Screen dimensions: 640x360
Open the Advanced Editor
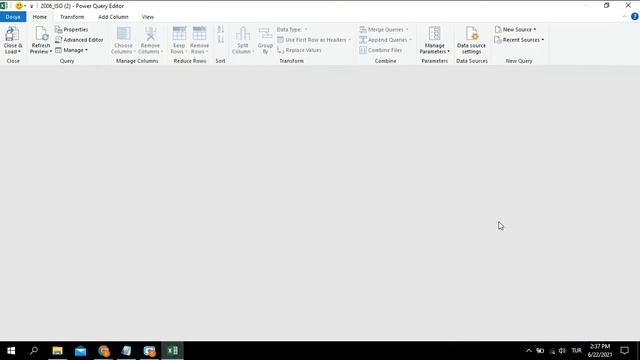click(x=79, y=40)
